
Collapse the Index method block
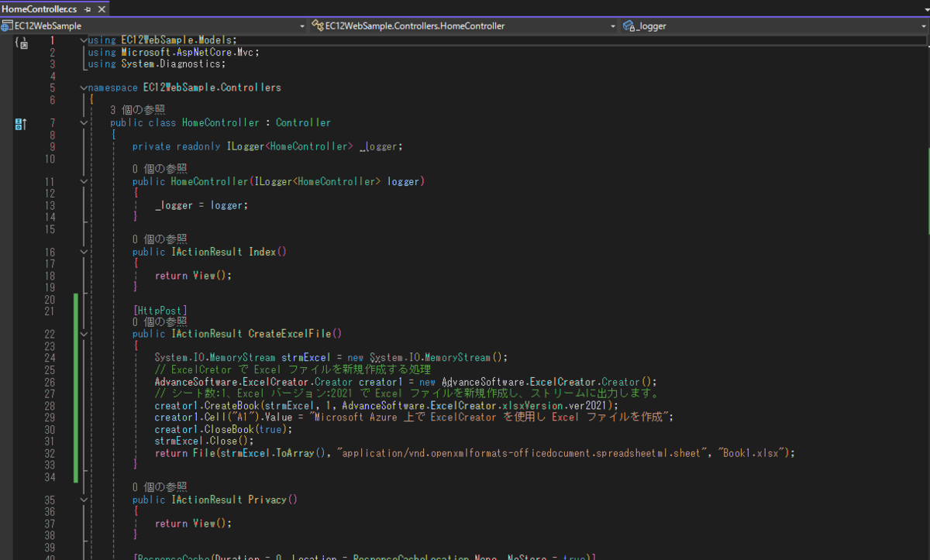(x=84, y=252)
